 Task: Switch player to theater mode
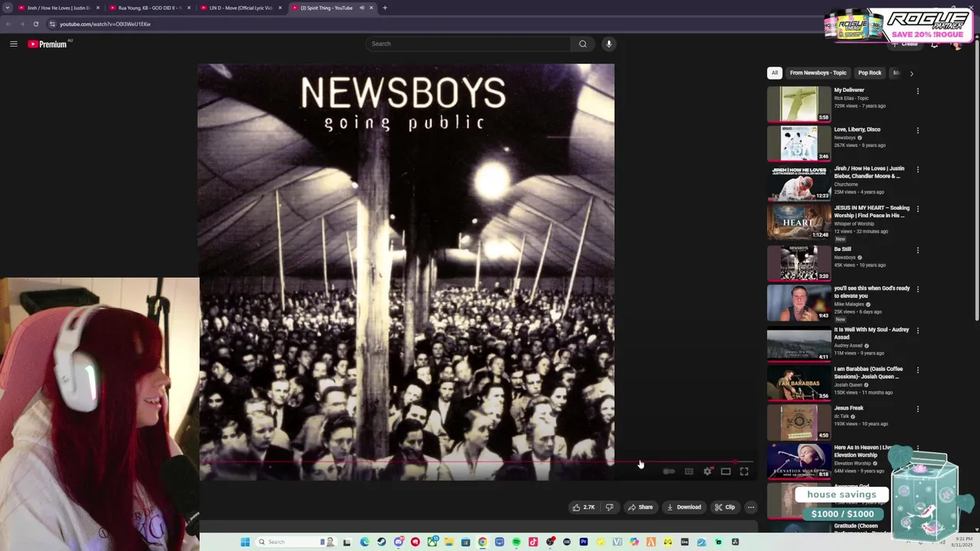[x=726, y=471]
